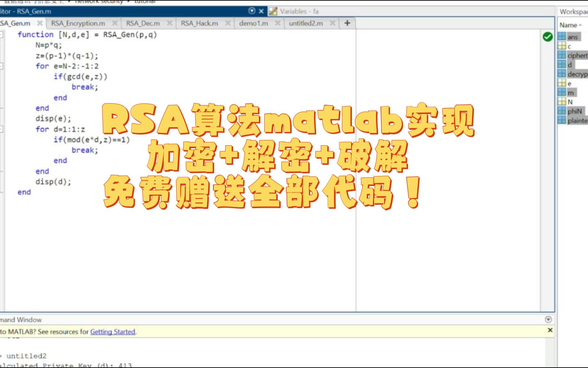Open the 'Getting Started' link
Viewport: 588px width, 368px height.
(x=113, y=331)
